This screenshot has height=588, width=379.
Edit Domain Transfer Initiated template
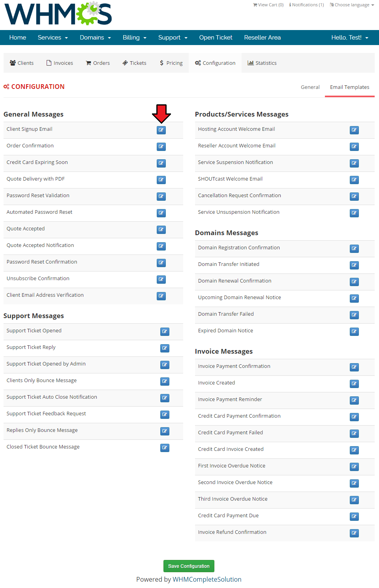pos(354,265)
